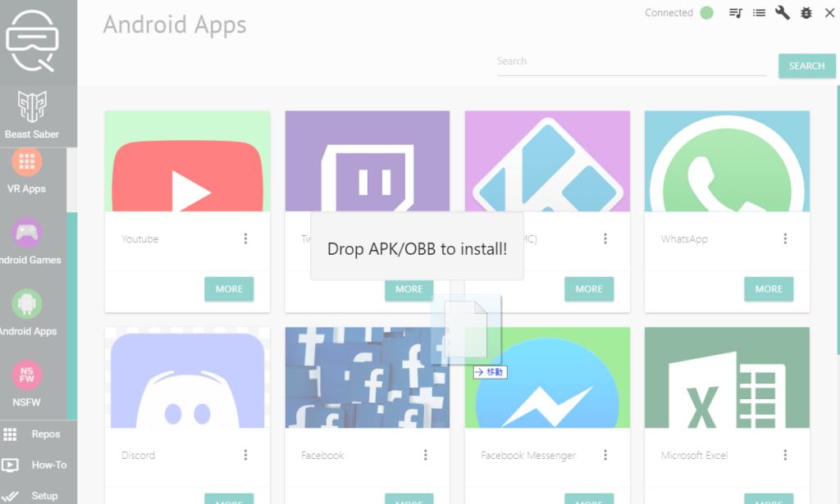This screenshot has width=840, height=504.
Task: Select the Kodi app thumbnail
Action: coord(547,161)
